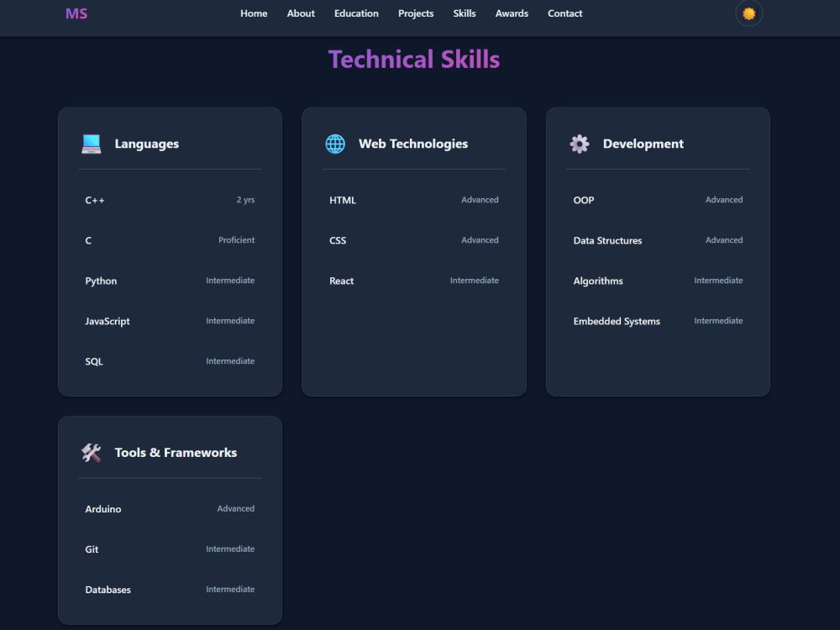Click Advanced label next to HTML
Viewport: 840px width, 630px height.
point(480,200)
